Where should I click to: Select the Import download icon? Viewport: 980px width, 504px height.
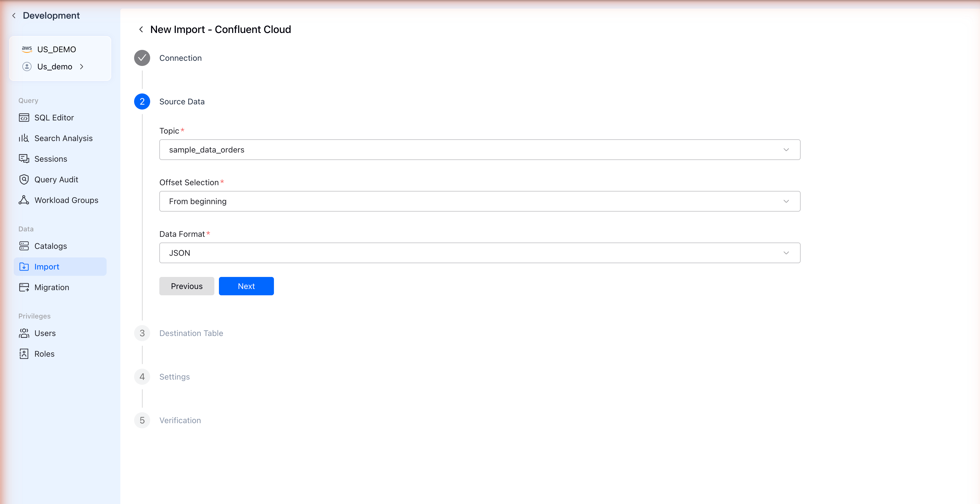coord(23,266)
